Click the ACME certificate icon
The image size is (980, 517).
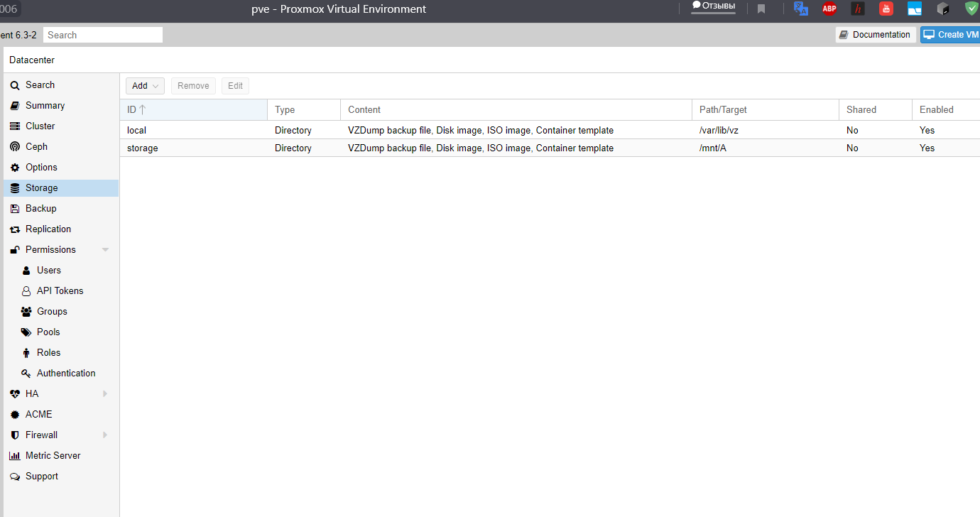point(15,415)
